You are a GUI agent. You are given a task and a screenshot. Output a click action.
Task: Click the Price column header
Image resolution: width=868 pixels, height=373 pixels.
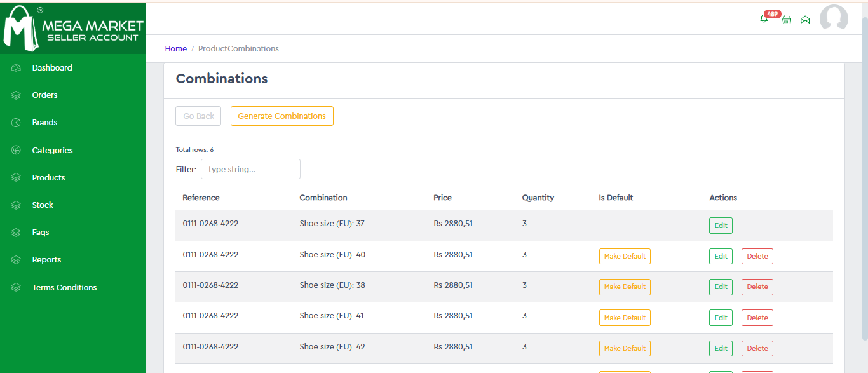[x=443, y=198]
